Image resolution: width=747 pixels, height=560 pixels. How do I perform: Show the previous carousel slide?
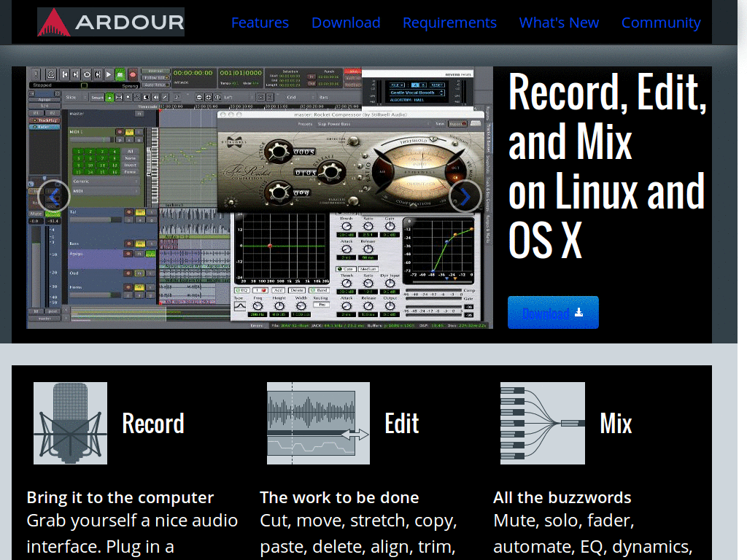click(x=54, y=196)
